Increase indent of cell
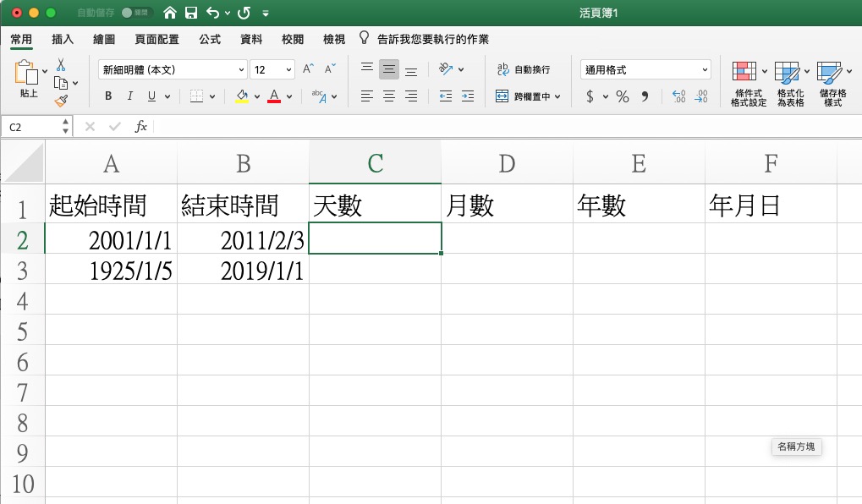The width and height of the screenshot is (862, 504). (x=467, y=96)
